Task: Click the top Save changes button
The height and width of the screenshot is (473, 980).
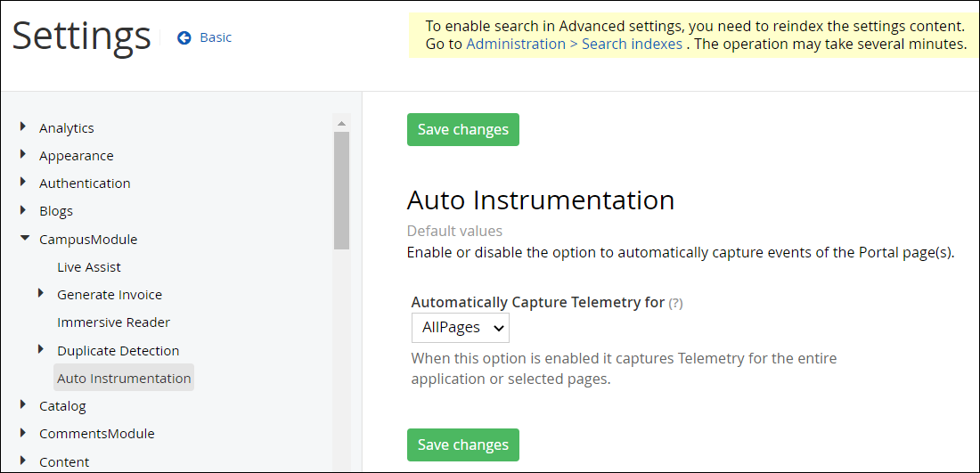Action: tap(463, 129)
